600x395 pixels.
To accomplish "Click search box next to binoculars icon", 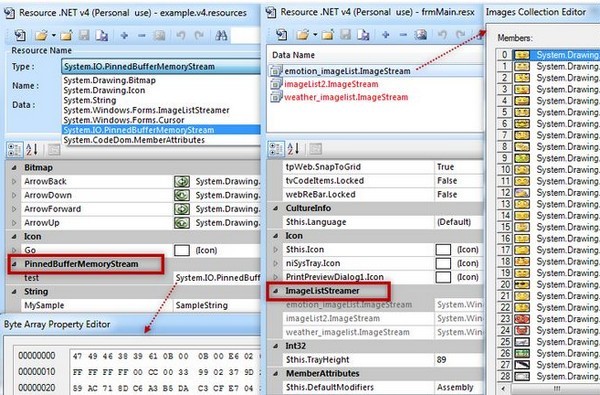I will tap(245, 36).
